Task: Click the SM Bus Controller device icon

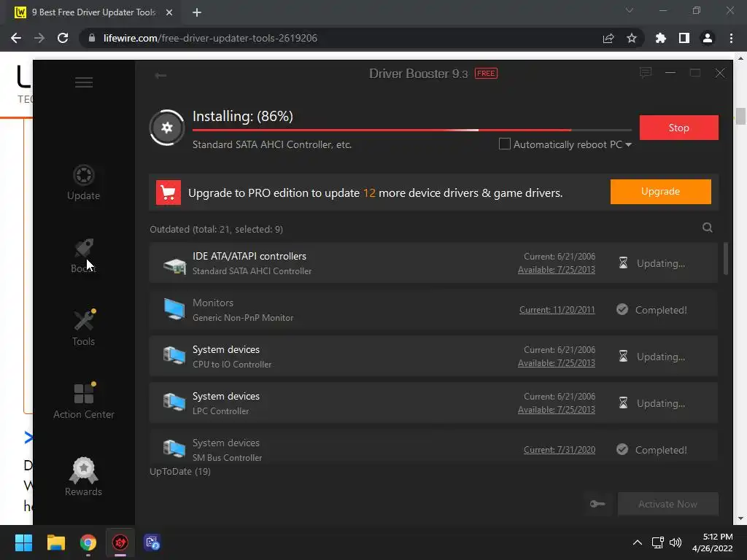Action: [174, 449]
